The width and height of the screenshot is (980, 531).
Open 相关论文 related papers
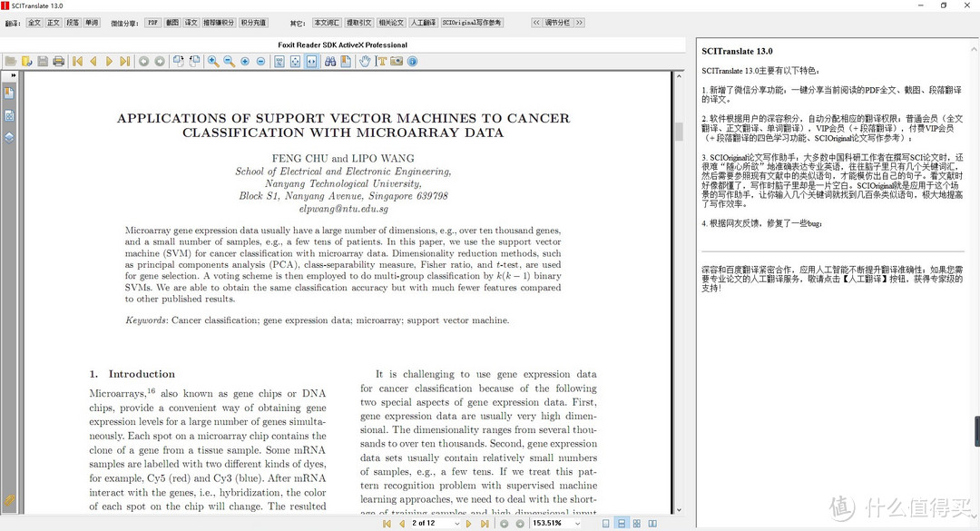pyautogui.click(x=391, y=23)
